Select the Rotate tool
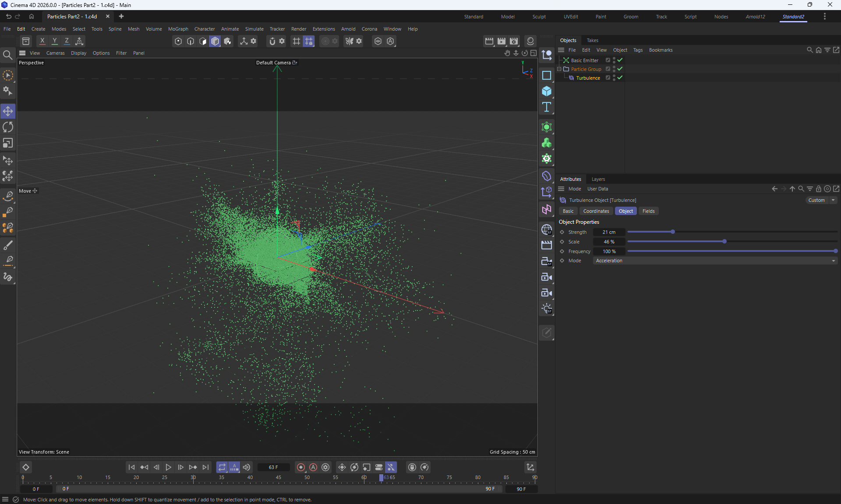This screenshot has width=841, height=504. [x=8, y=127]
